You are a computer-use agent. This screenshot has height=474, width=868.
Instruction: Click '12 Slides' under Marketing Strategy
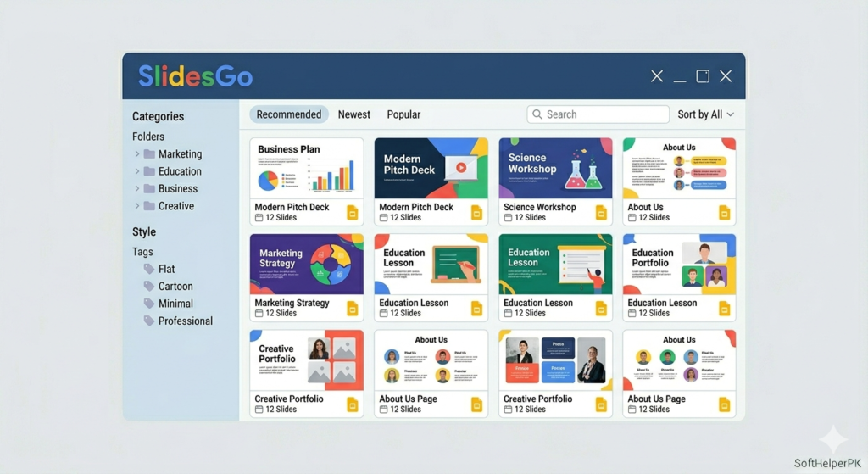281,314
